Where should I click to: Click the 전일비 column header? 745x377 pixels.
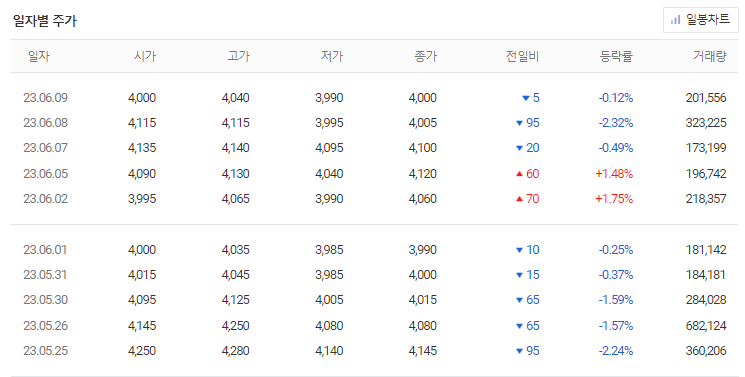click(523, 56)
